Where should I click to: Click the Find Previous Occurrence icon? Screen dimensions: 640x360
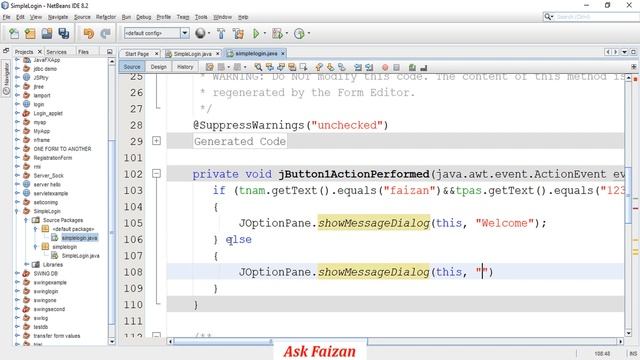(269, 67)
